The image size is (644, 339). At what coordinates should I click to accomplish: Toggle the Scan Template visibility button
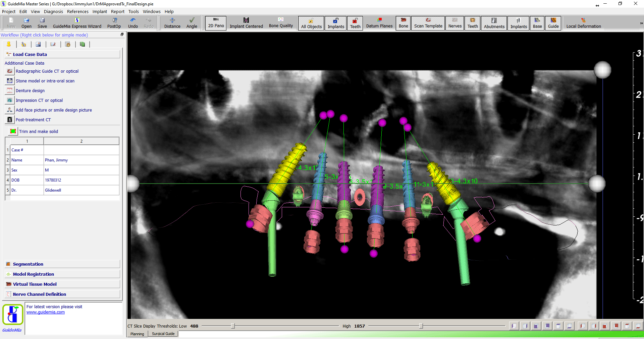(428, 23)
